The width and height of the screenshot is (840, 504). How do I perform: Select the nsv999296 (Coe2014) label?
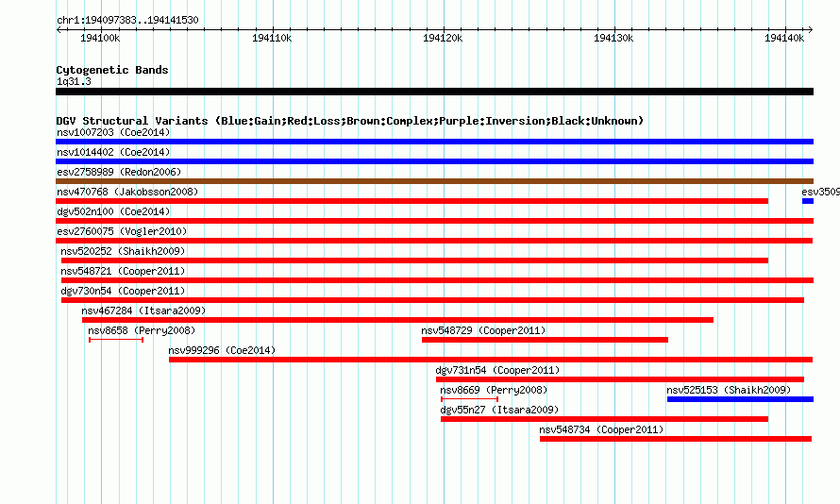click(222, 350)
